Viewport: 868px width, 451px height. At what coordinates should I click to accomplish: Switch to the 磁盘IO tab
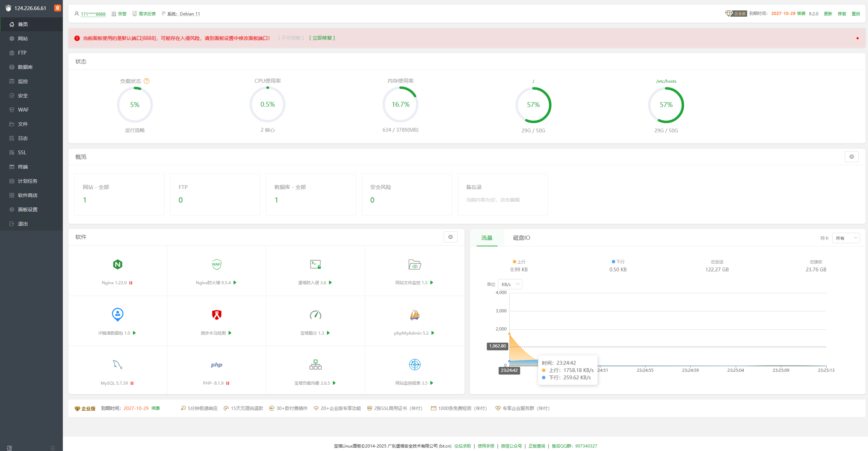521,238
